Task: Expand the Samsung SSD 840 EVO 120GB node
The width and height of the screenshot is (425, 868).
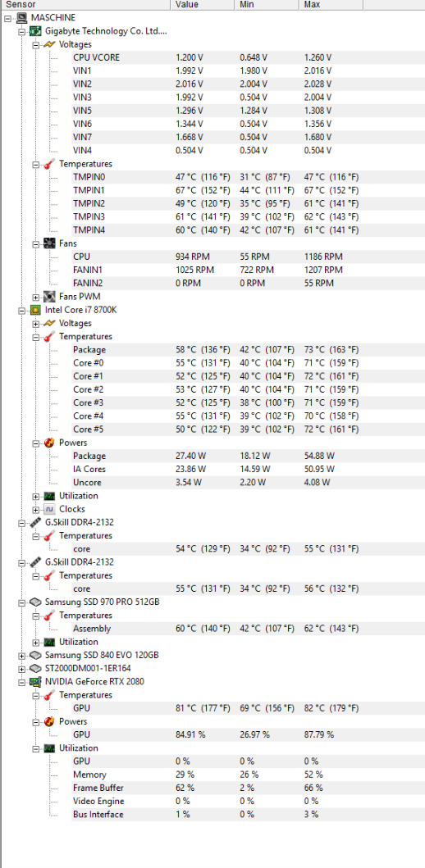Action: pos(22,655)
